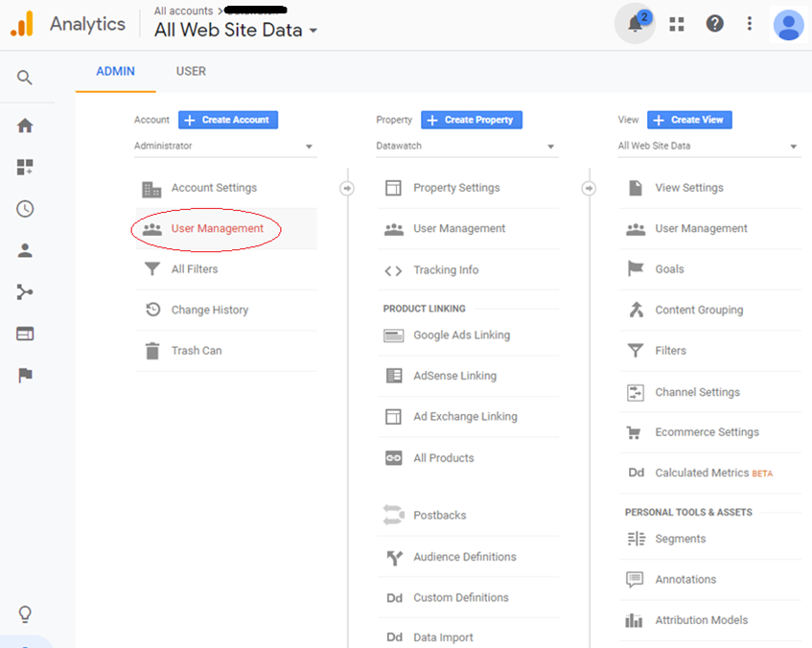Image resolution: width=812 pixels, height=648 pixels.
Task: Expand the Datawatch property dropdown
Action: click(466, 147)
